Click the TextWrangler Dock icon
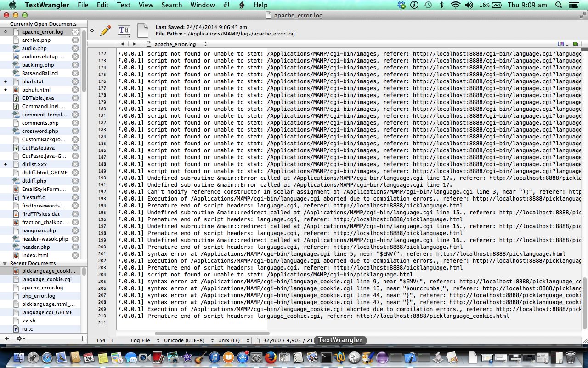588x368 pixels. [340, 357]
